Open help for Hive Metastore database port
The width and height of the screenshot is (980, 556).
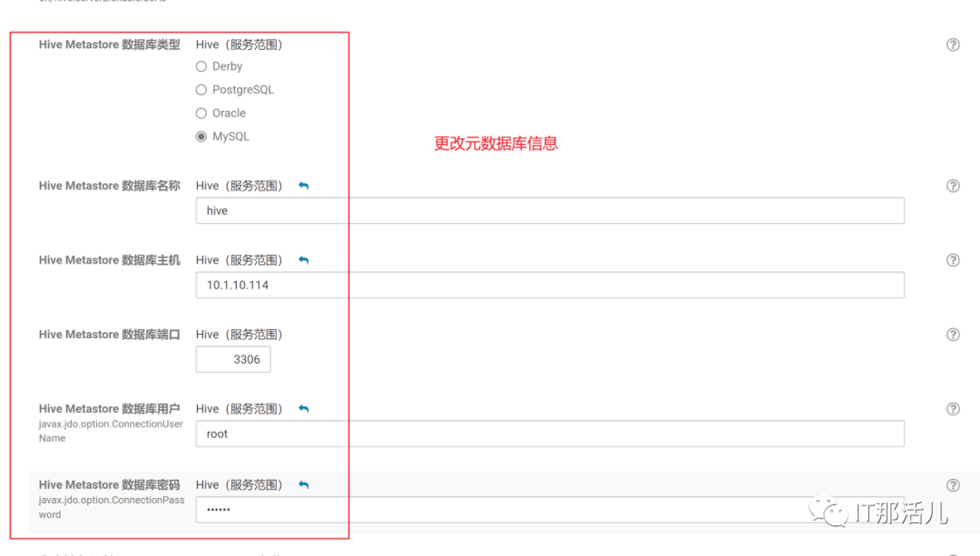coord(953,334)
